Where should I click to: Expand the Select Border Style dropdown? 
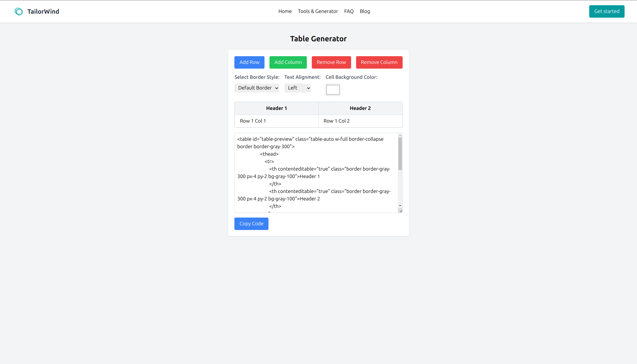[x=257, y=88]
